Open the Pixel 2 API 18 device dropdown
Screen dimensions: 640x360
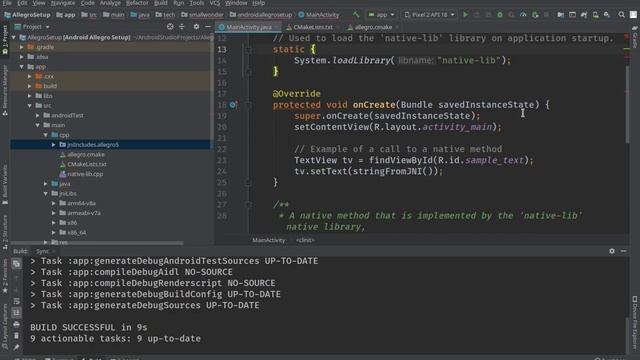point(429,15)
